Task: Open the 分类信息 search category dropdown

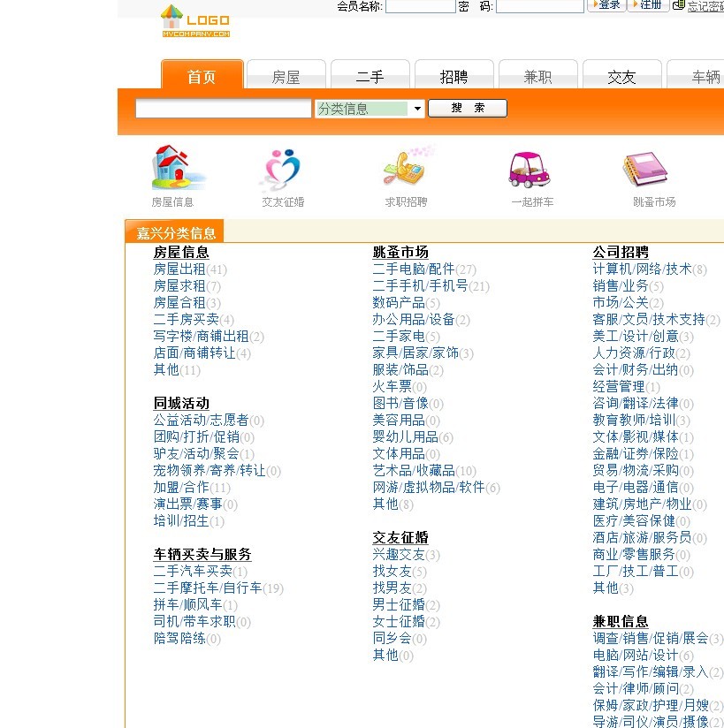Action: click(x=370, y=109)
